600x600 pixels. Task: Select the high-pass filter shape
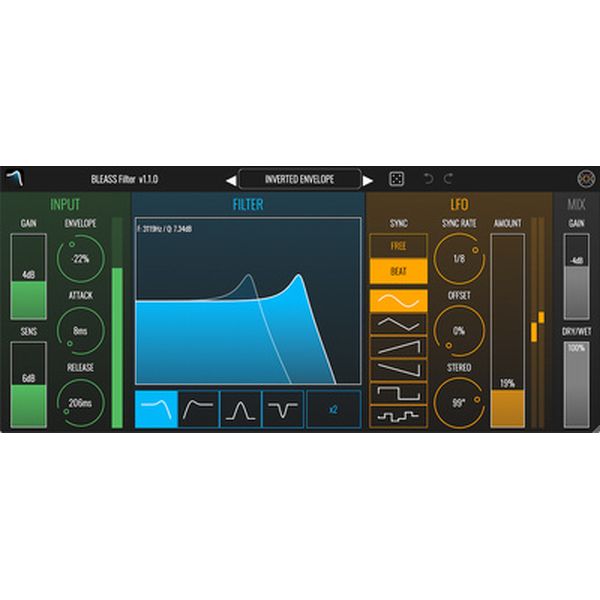[x=198, y=409]
